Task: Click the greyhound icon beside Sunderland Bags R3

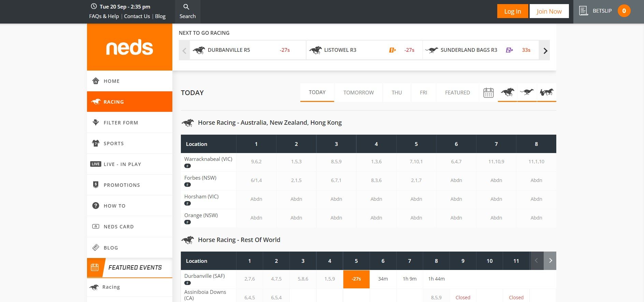Action: pos(432,50)
